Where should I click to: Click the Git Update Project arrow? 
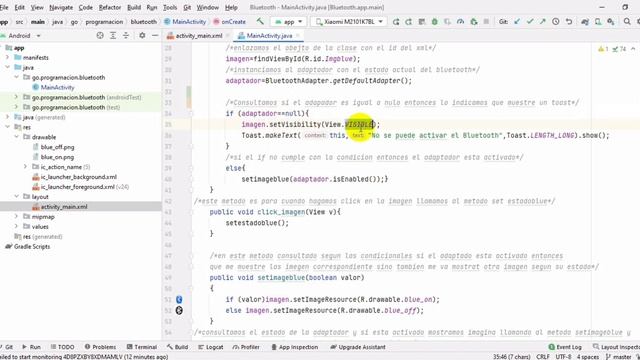tap(517, 22)
